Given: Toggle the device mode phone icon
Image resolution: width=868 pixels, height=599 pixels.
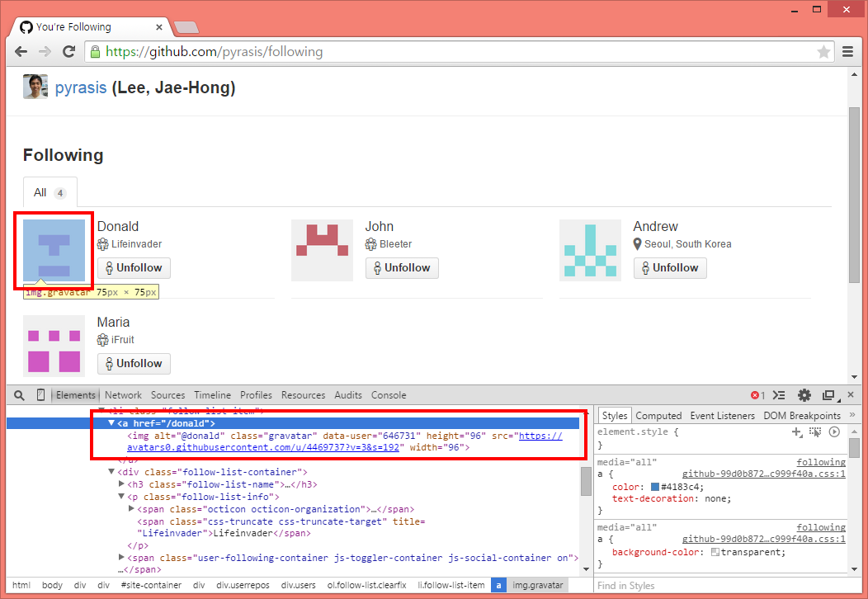Looking at the screenshot, I should pyautogui.click(x=40, y=395).
